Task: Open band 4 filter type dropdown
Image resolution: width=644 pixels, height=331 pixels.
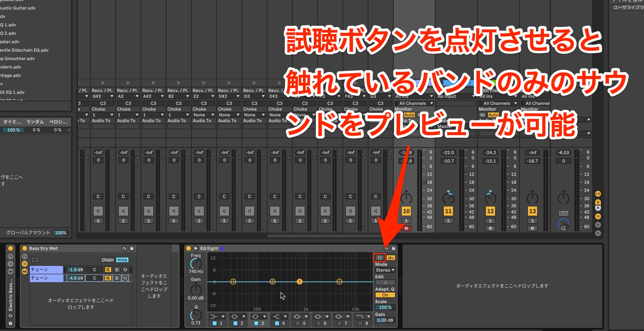Action: 279,316
